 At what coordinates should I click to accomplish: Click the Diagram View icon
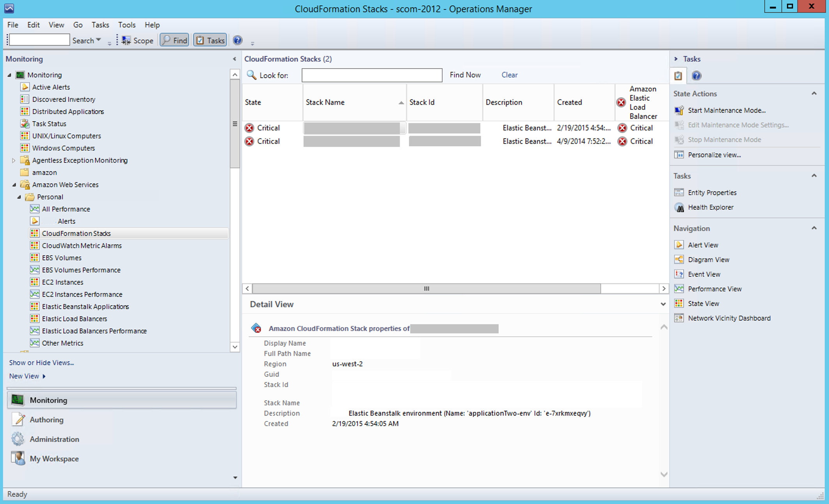679,260
